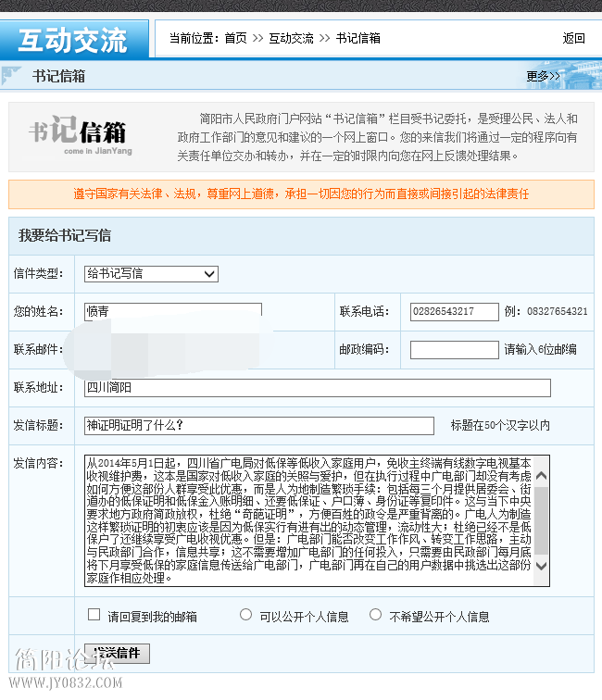
Task: Click the 联系电话 phone number field
Action: click(x=454, y=312)
